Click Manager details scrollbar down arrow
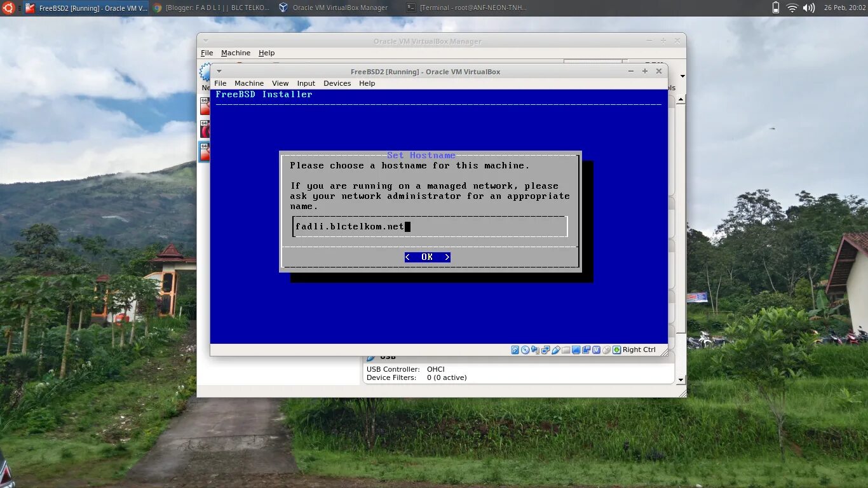This screenshot has height=488, width=868. click(681, 380)
